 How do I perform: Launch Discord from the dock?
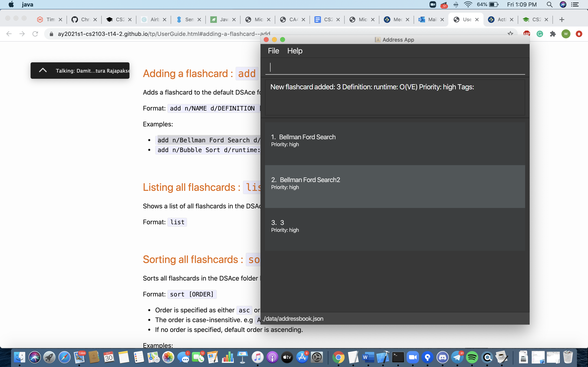(x=442, y=357)
